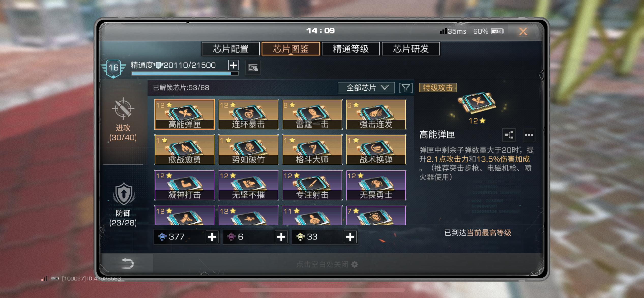Add more blue chips beside 377

click(x=212, y=237)
